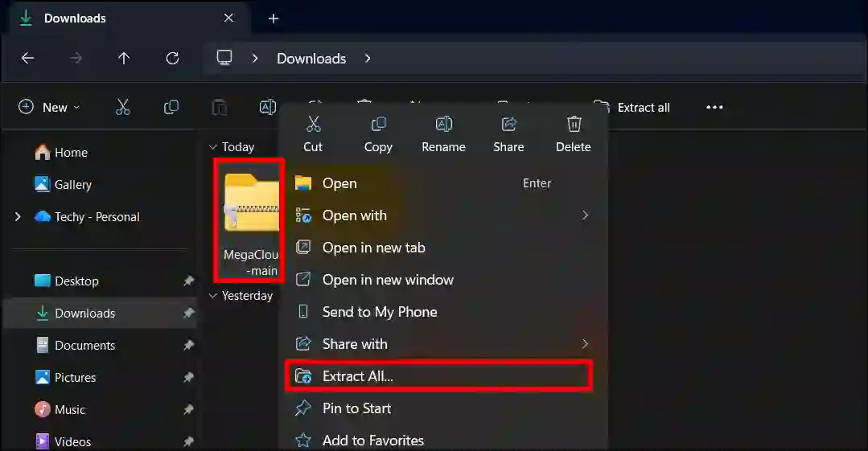The image size is (868, 451).
Task: Open the New item dropdown
Action: coord(49,107)
